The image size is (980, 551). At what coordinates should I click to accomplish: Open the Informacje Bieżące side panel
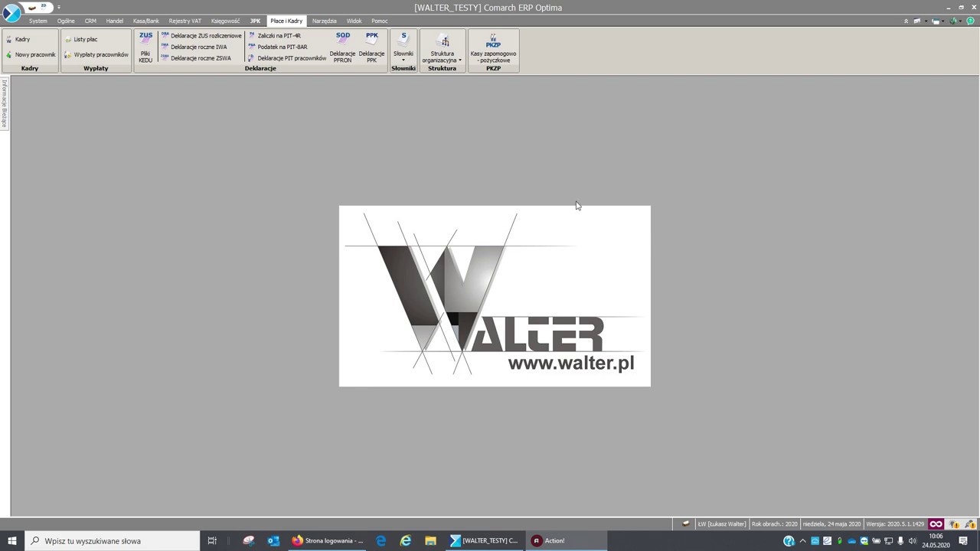point(4,103)
